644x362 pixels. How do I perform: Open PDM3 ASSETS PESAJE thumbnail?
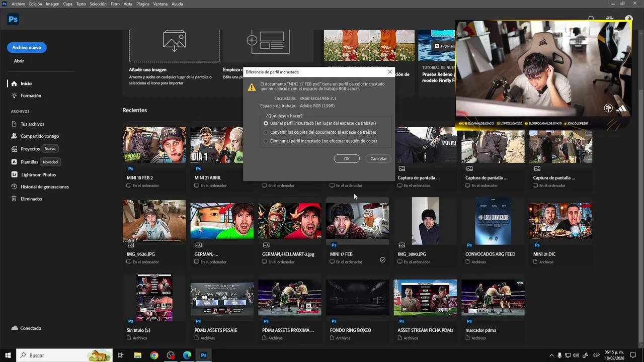222,298
